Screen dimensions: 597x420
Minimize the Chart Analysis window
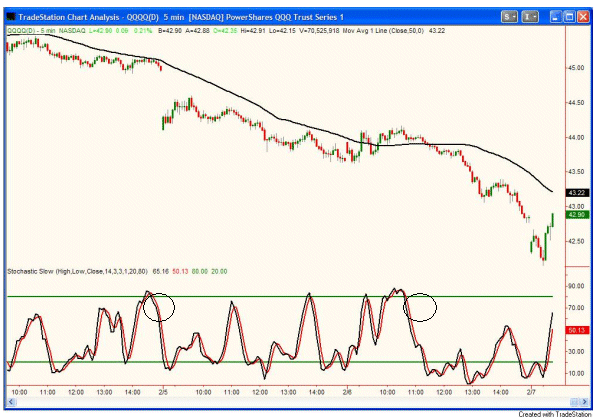[555, 17]
